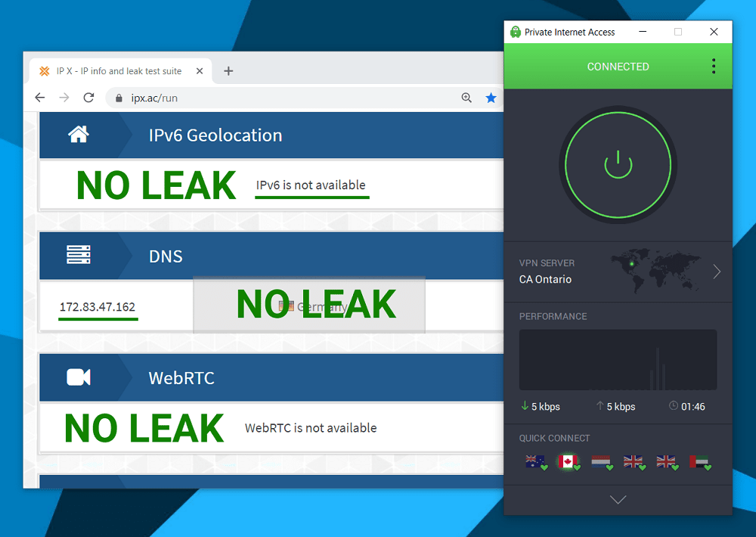This screenshot has height=537, width=756.
Task: Open a new browser tab
Action: coord(228,71)
